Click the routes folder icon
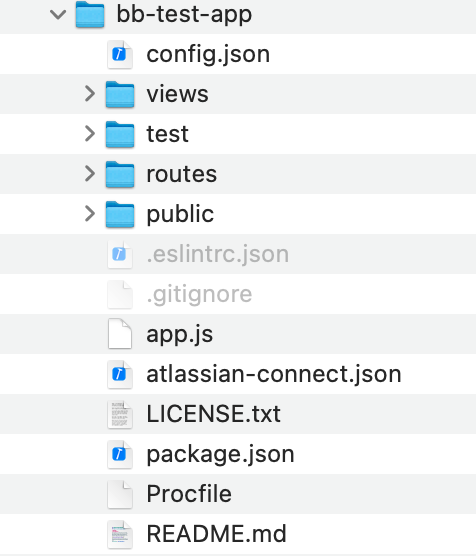 pyautogui.click(x=120, y=174)
